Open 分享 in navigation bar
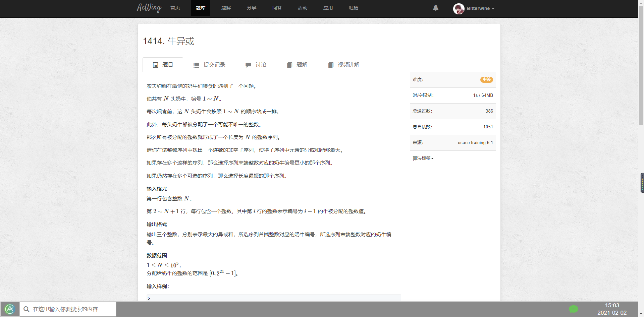The height and width of the screenshot is (317, 644). 252,8
